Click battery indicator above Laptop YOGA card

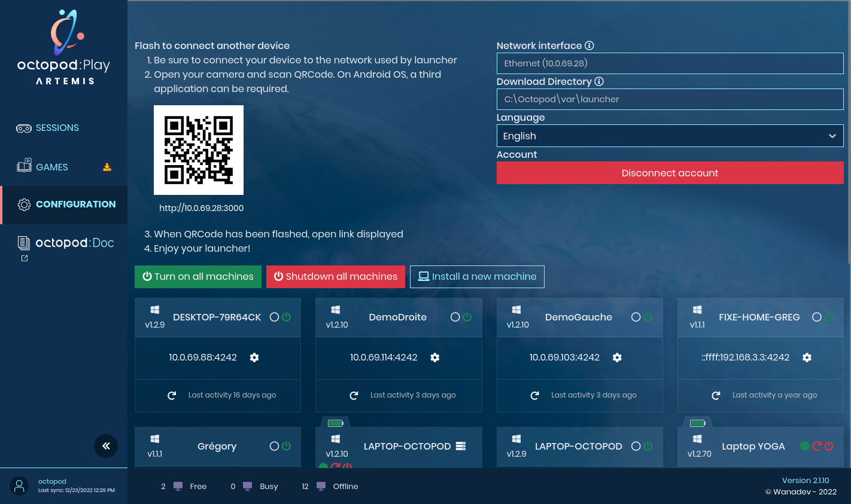698,423
